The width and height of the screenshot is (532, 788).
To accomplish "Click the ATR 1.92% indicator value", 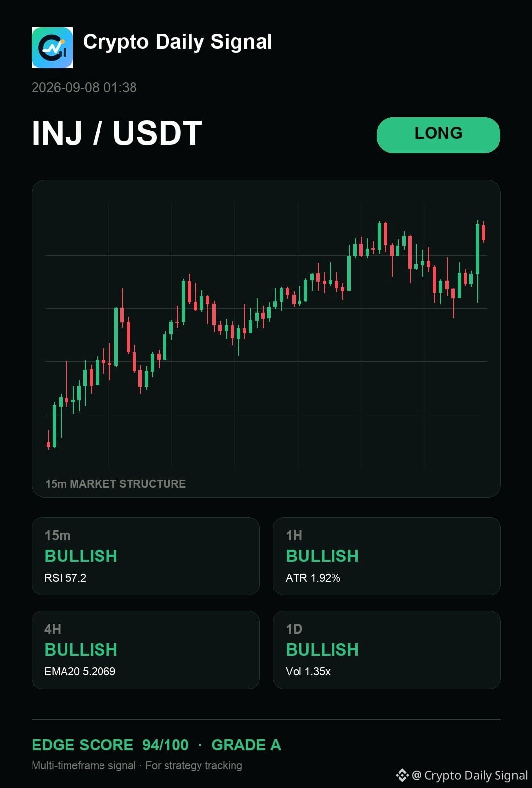I will (313, 578).
